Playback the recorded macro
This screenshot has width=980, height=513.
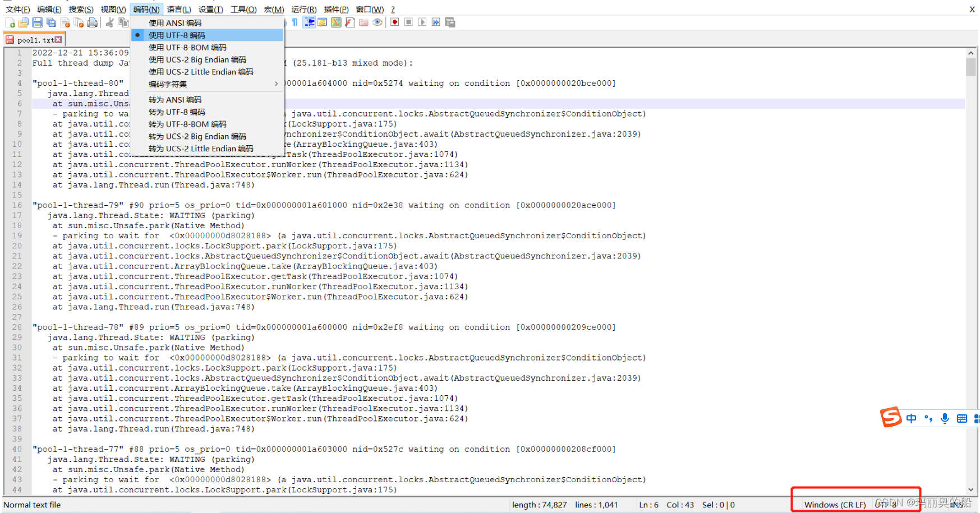(x=422, y=22)
